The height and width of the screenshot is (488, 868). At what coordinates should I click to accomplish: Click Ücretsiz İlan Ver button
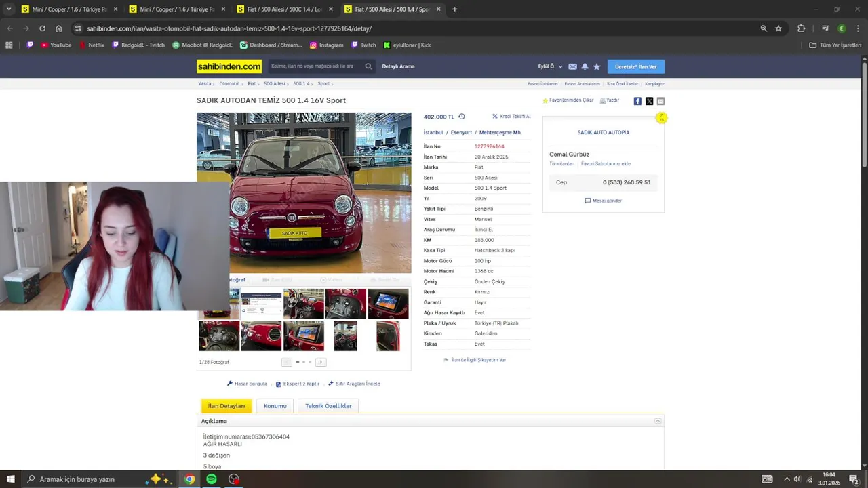pos(635,66)
